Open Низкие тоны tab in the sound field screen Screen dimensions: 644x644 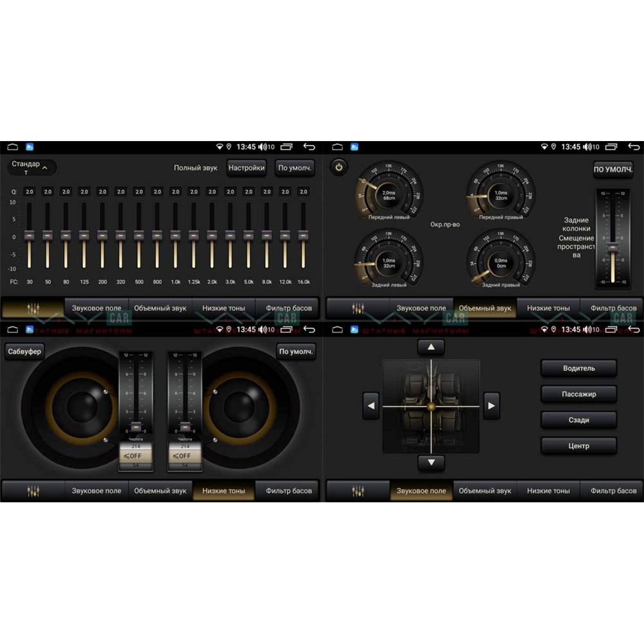(x=548, y=491)
